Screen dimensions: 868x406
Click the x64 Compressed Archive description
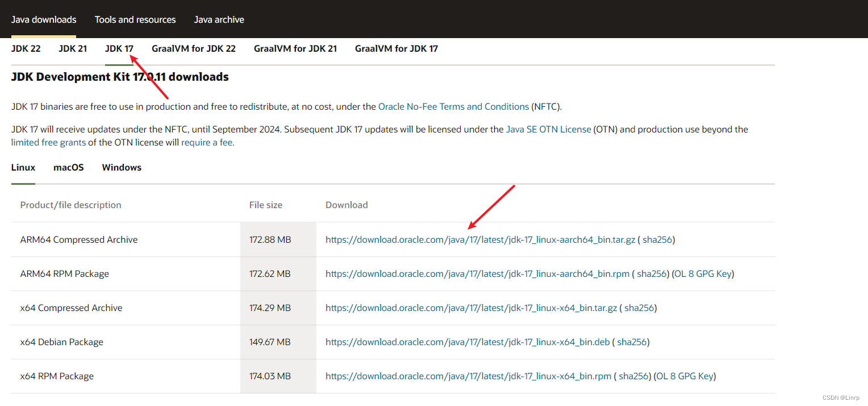click(71, 308)
